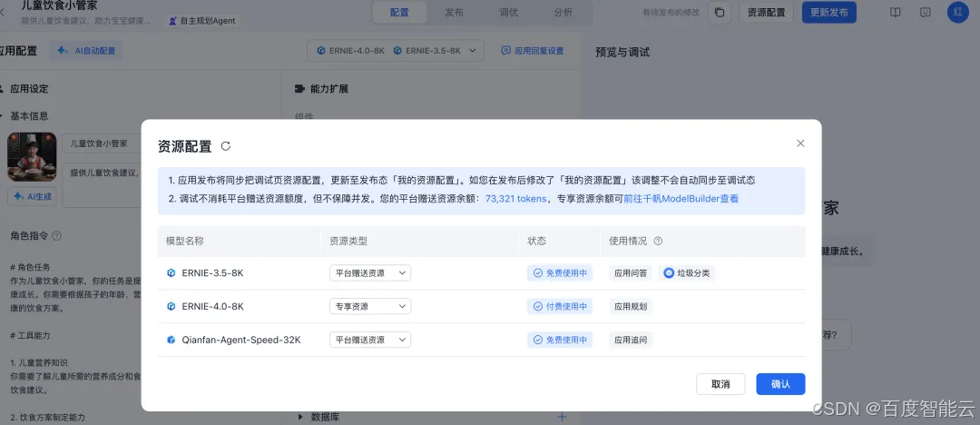Click help icon beside 角色指令
The height and width of the screenshot is (425, 980).
(56, 236)
